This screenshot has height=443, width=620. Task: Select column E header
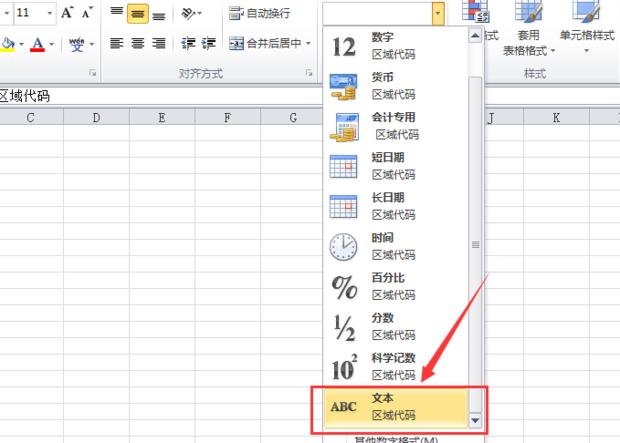click(162, 117)
